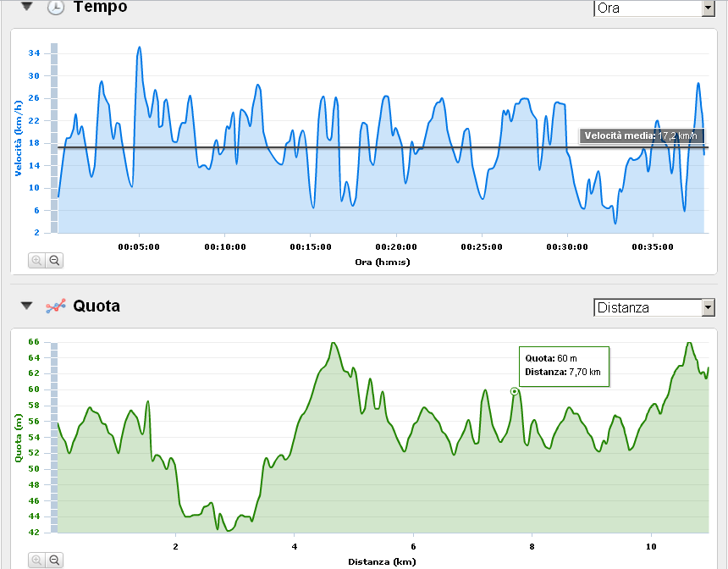Click the Quota 60 m tooltip box
The width and height of the screenshot is (728, 569).
click(x=563, y=366)
